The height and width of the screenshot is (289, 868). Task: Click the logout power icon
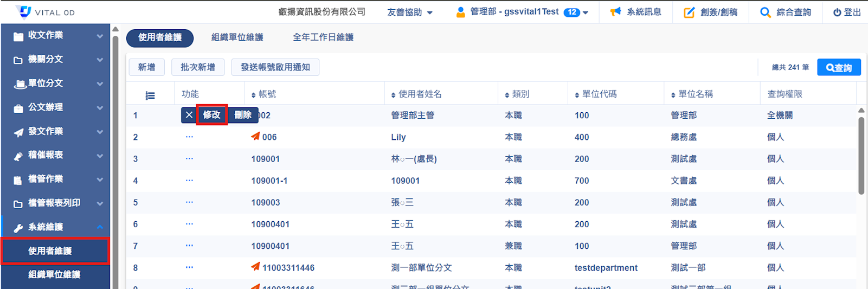click(x=837, y=12)
